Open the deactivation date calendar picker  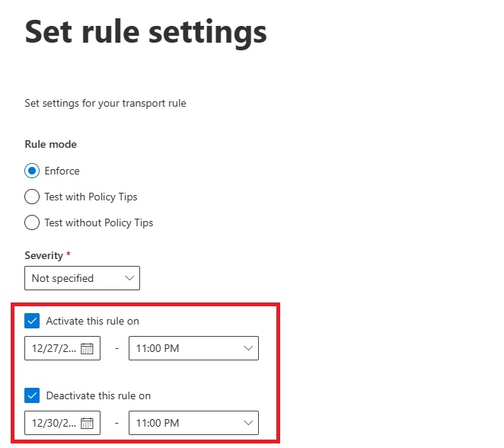click(x=87, y=423)
